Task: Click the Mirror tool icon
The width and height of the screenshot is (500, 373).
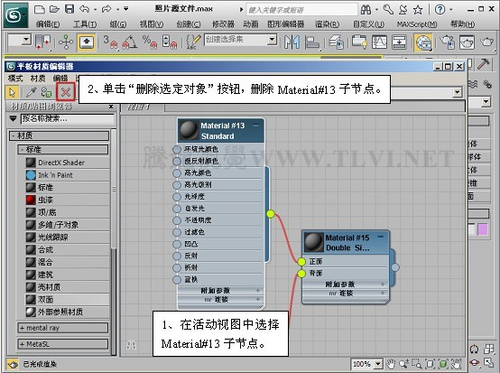Action: point(292,42)
